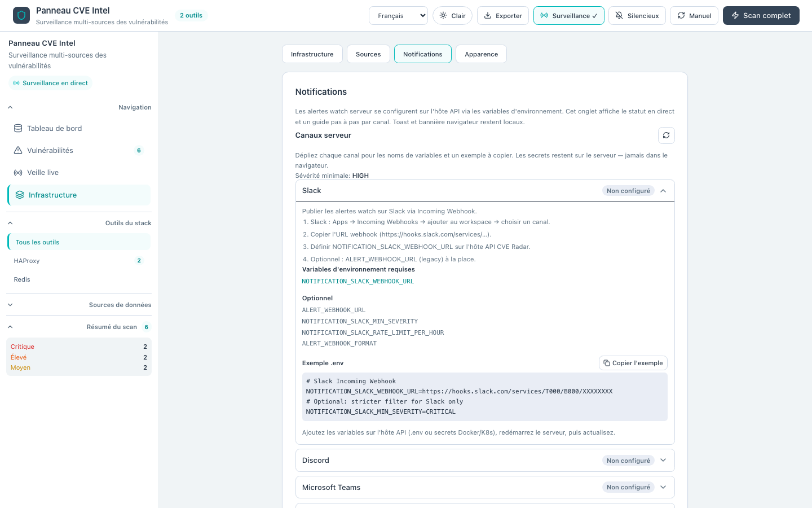Click the 2 outils badge in header
This screenshot has height=508, width=812.
point(191,15)
